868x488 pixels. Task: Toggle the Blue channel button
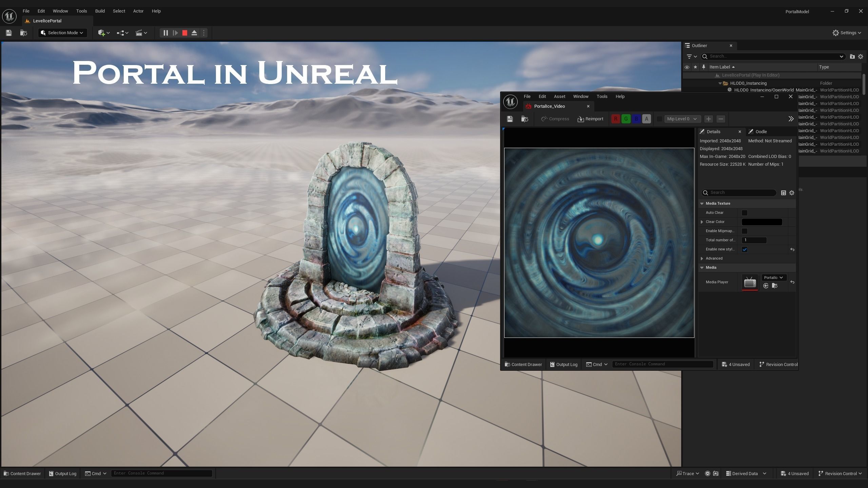[x=636, y=119]
